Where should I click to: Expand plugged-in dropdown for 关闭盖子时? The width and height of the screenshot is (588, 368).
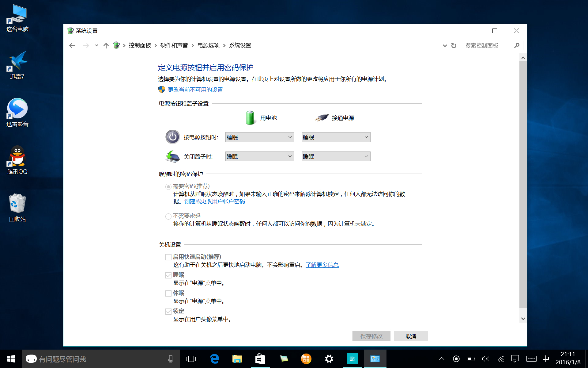click(x=336, y=156)
